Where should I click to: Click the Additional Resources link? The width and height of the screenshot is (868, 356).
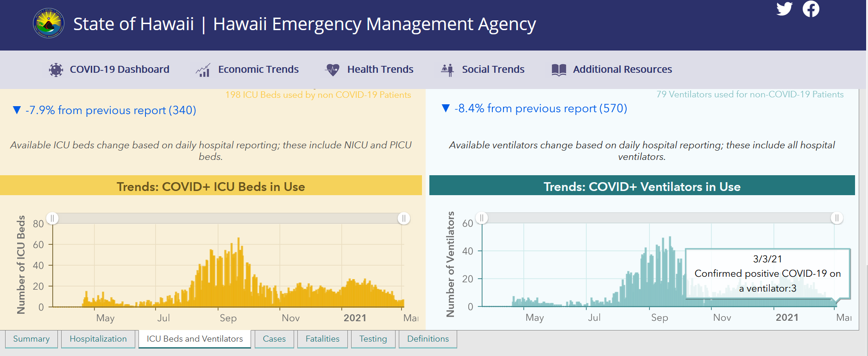coord(622,70)
